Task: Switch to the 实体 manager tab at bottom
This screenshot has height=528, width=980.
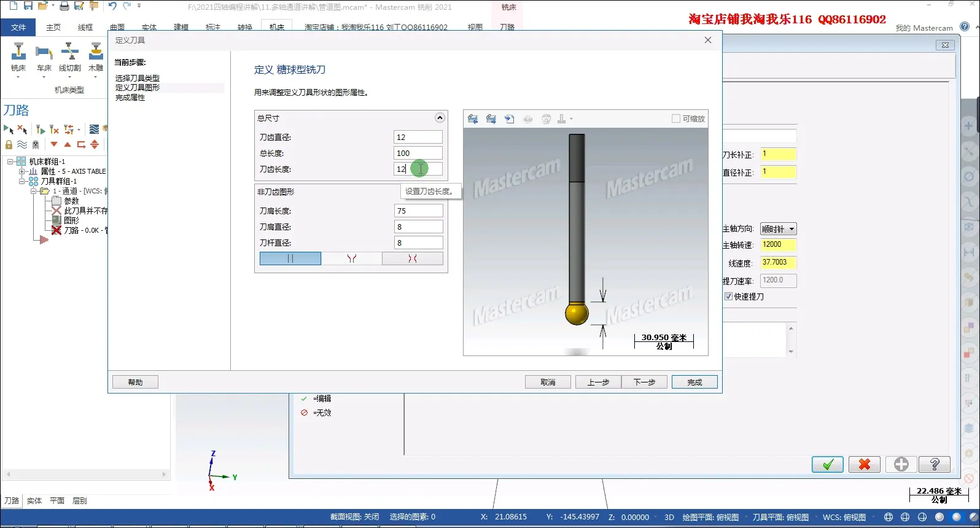Action: pyautogui.click(x=34, y=501)
